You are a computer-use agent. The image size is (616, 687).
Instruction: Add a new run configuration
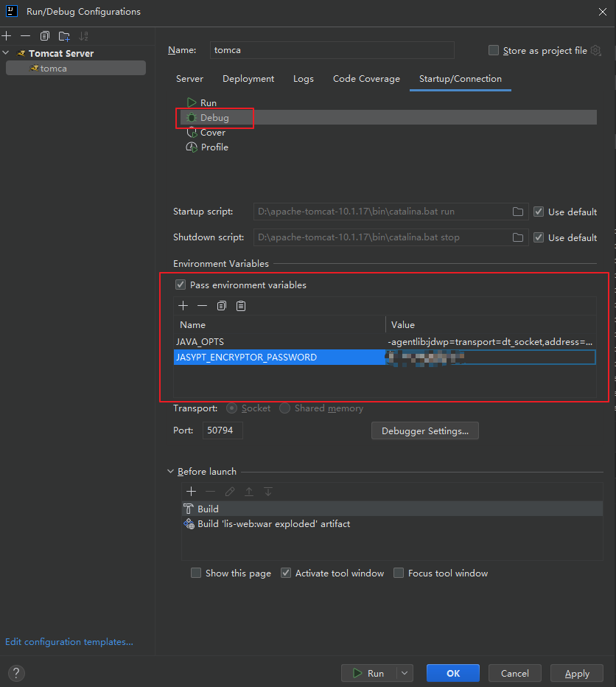7,36
